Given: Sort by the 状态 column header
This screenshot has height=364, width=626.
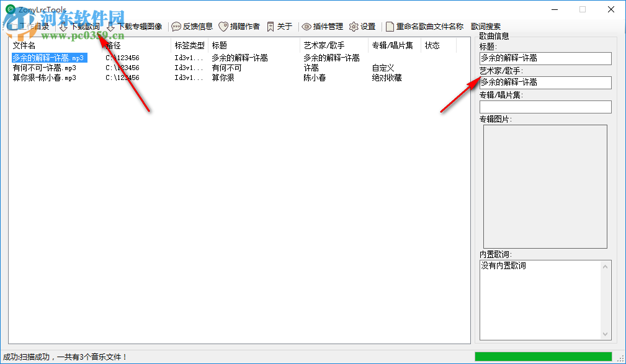Looking at the screenshot, I should (x=433, y=45).
